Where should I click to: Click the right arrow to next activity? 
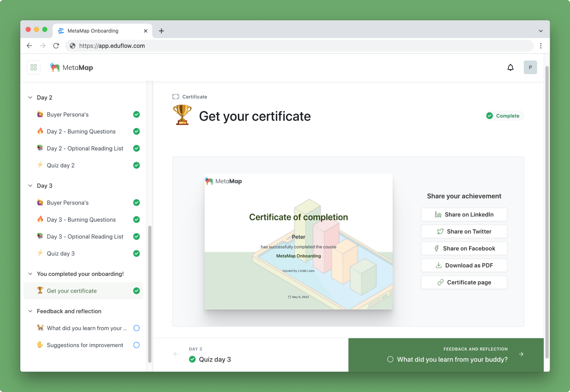[x=521, y=354]
